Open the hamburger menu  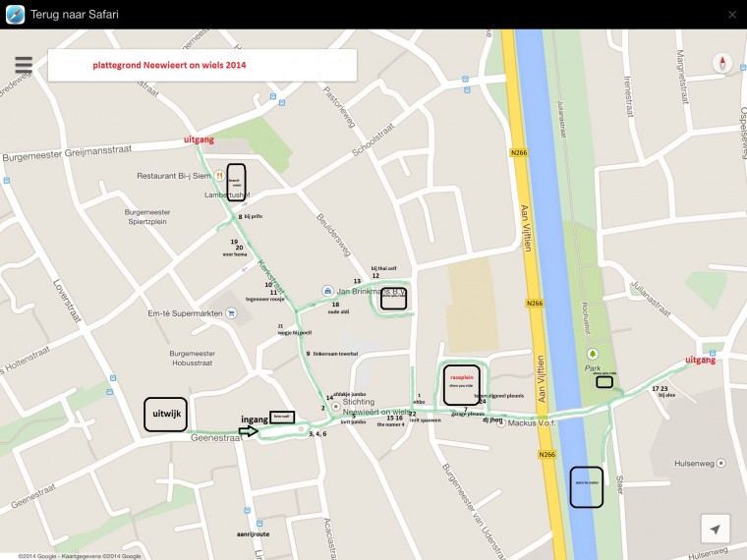point(24,65)
